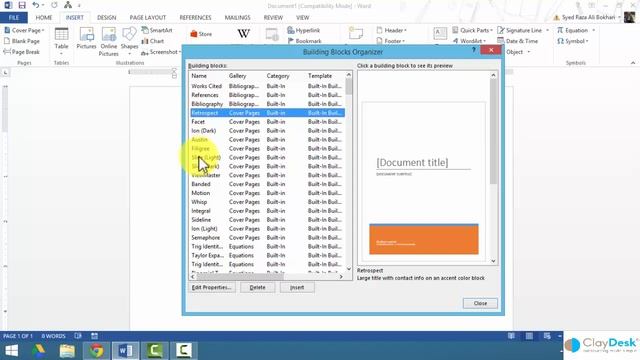The width and height of the screenshot is (640, 360).
Task: Switch to Read Mode view in status bar
Action: (511, 336)
